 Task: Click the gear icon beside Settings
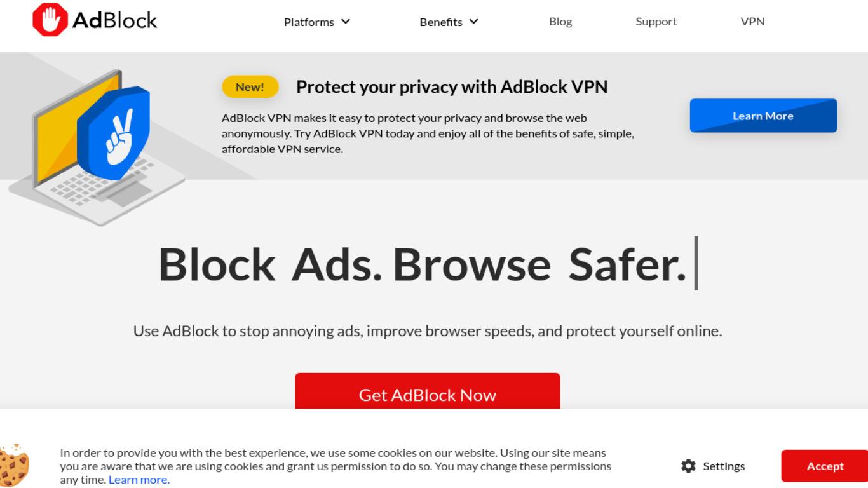688,466
